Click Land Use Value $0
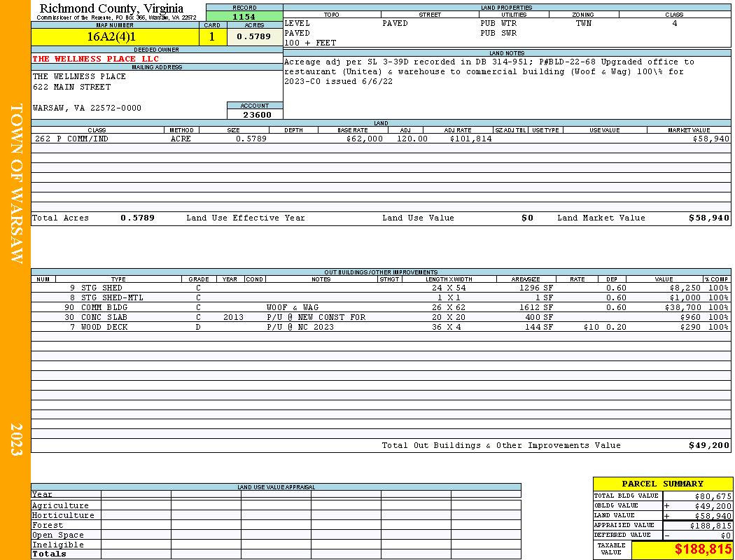The width and height of the screenshot is (735, 560). [x=527, y=218]
